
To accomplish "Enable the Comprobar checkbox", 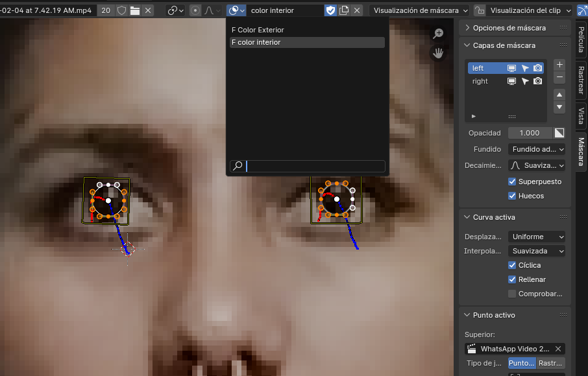I will click(x=512, y=294).
